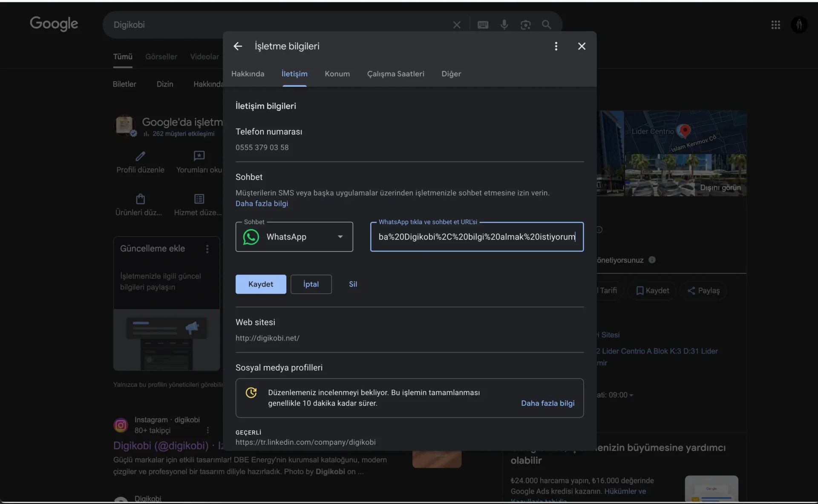Click the Sil button
The width and height of the screenshot is (818, 504).
tap(353, 284)
